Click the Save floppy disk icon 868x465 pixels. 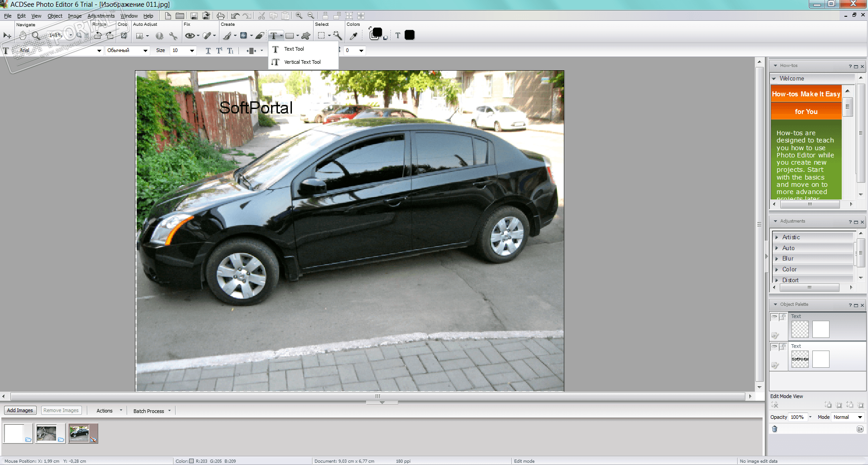(194, 16)
